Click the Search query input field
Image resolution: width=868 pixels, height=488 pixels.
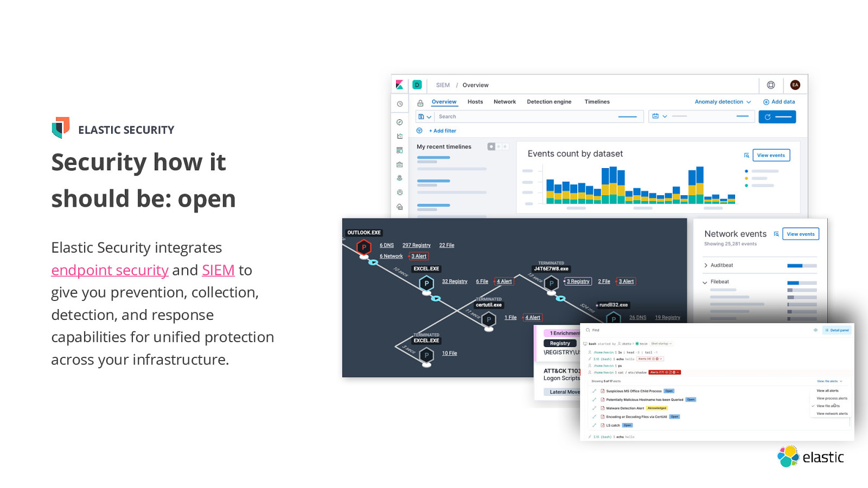(539, 117)
